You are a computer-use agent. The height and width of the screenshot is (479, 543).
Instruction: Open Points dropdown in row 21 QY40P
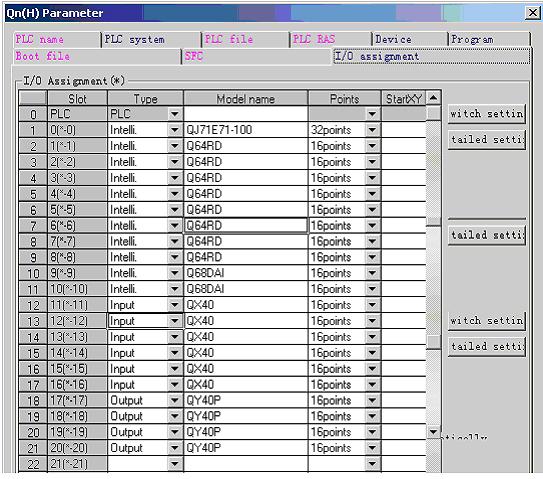[372, 448]
